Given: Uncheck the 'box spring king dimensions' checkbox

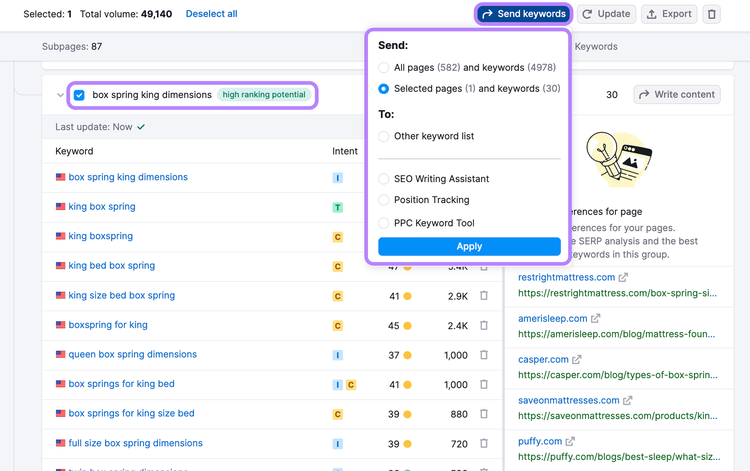Looking at the screenshot, I should coord(79,95).
